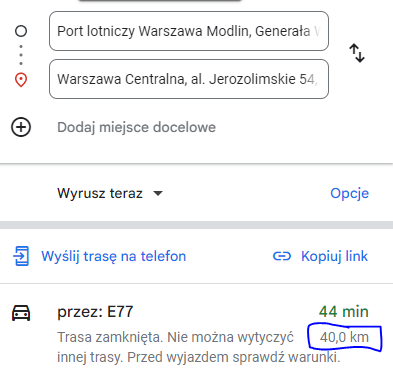The image size is (393, 384).
Task: Click the 44 min travel time
Action: (x=344, y=312)
